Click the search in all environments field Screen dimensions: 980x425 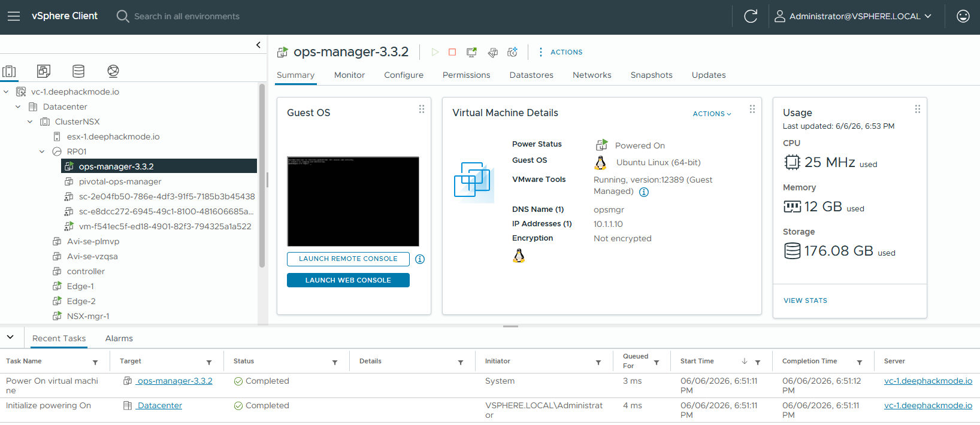click(186, 16)
